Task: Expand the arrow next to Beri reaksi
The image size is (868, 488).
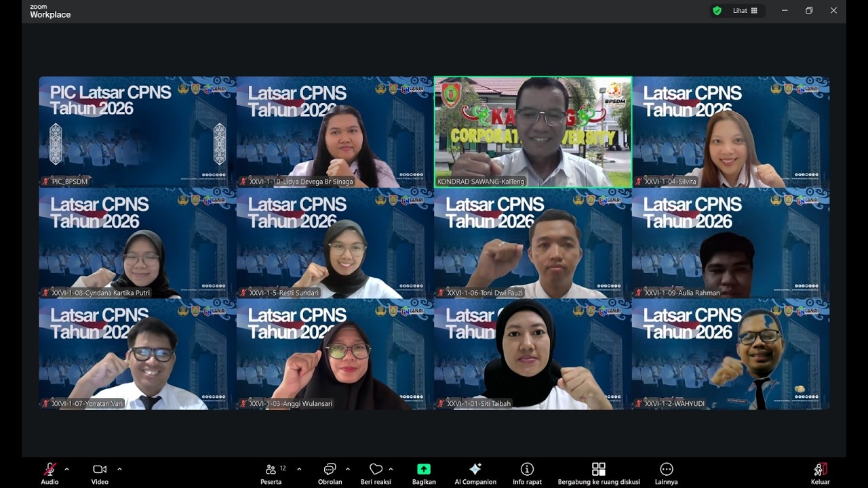Action: pos(391,469)
